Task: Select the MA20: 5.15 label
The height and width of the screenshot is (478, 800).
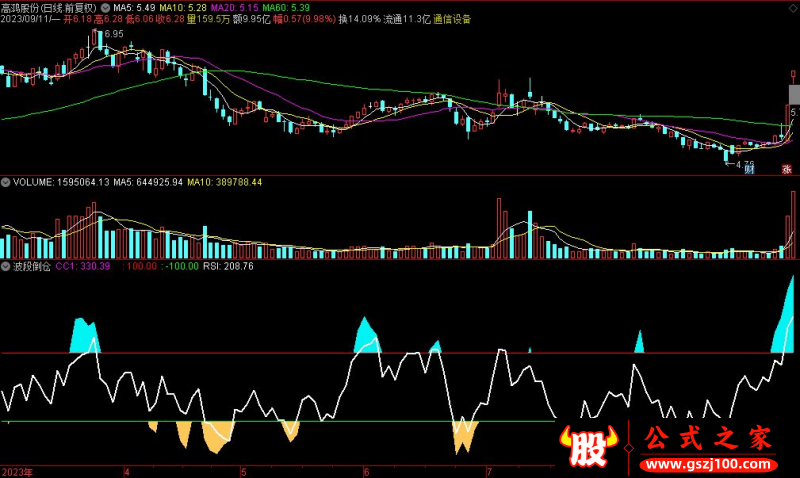Action: click(x=235, y=8)
